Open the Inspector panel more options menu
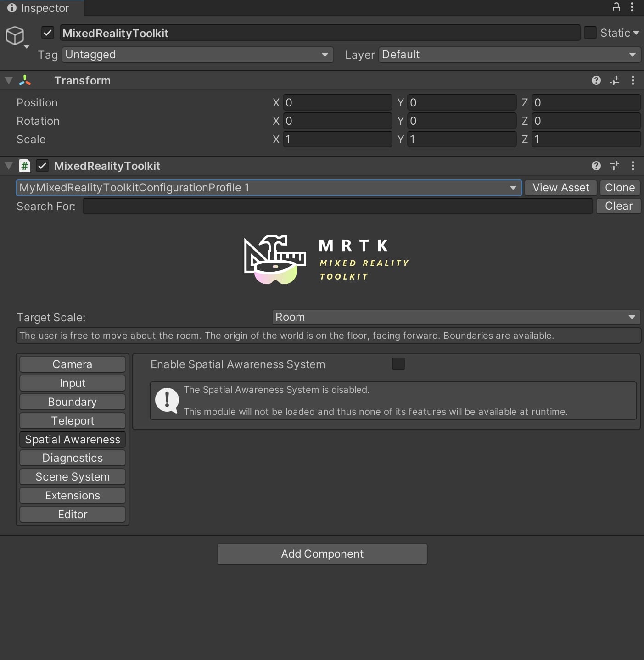 point(632,7)
